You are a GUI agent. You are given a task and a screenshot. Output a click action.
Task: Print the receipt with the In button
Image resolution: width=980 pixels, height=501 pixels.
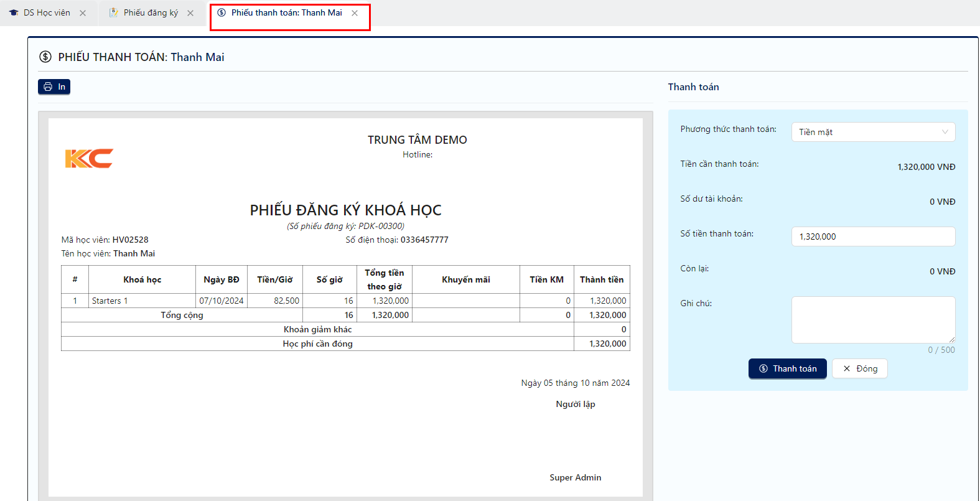pyautogui.click(x=54, y=87)
